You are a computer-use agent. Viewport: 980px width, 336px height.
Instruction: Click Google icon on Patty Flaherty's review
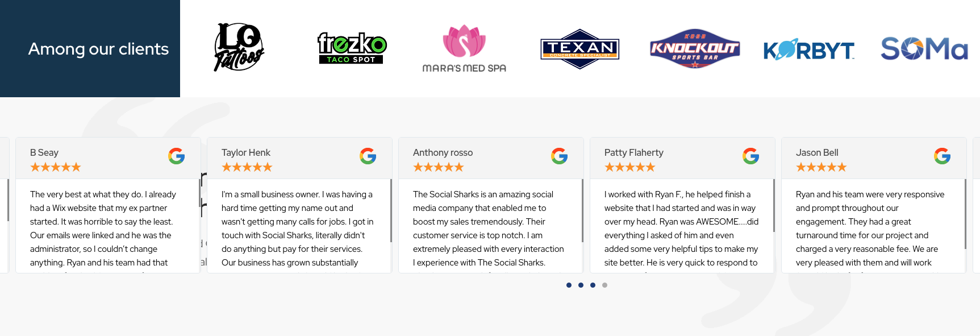click(750, 156)
